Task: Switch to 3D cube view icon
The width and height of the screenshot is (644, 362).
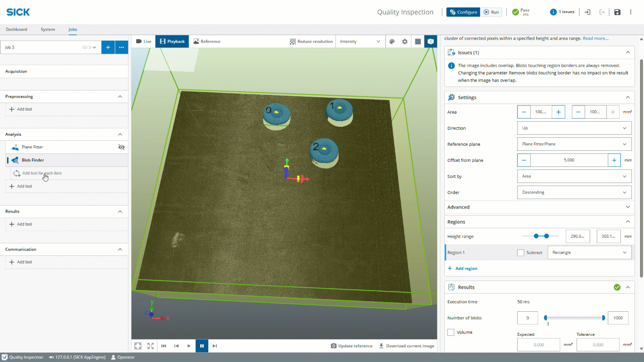Action: [x=431, y=42]
